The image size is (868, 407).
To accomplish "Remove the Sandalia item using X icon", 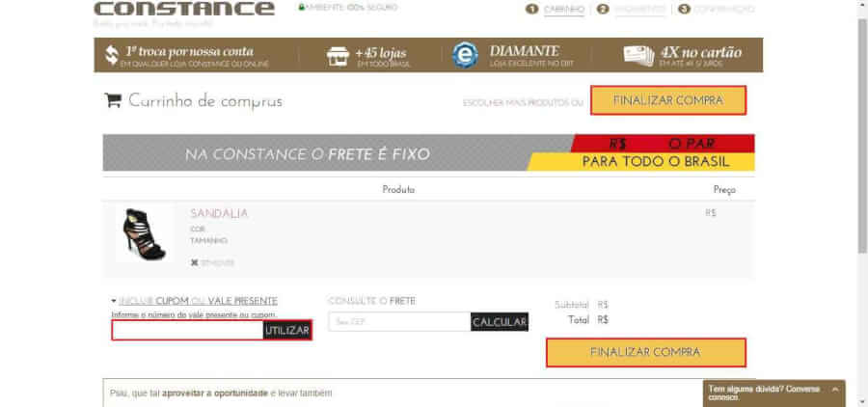I will coord(194,262).
